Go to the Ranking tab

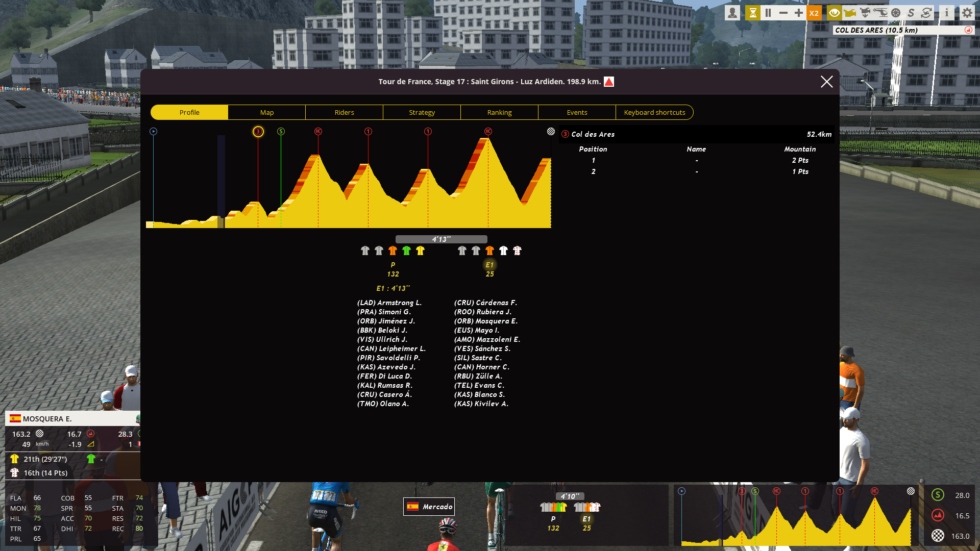coord(500,112)
